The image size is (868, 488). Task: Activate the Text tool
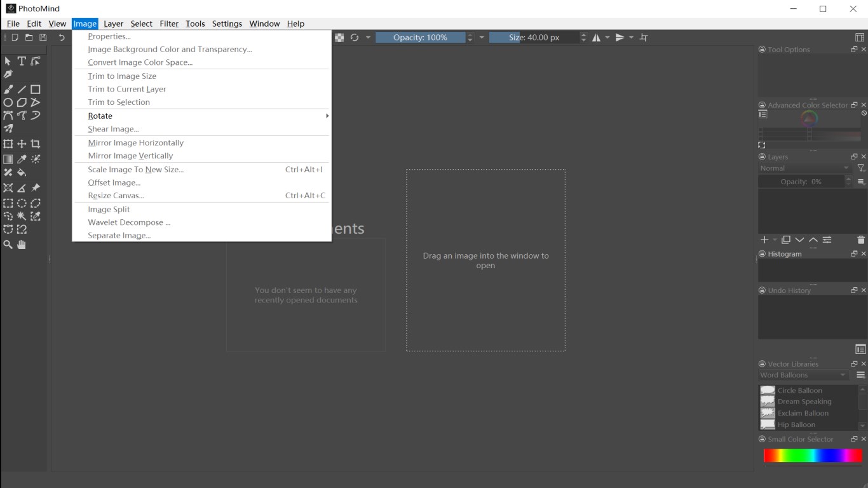click(22, 61)
